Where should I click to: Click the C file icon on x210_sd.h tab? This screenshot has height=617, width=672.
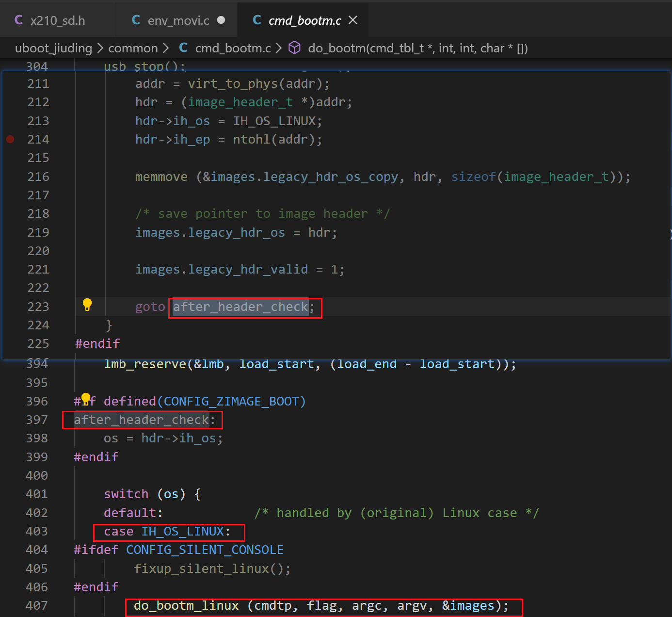coord(19,20)
